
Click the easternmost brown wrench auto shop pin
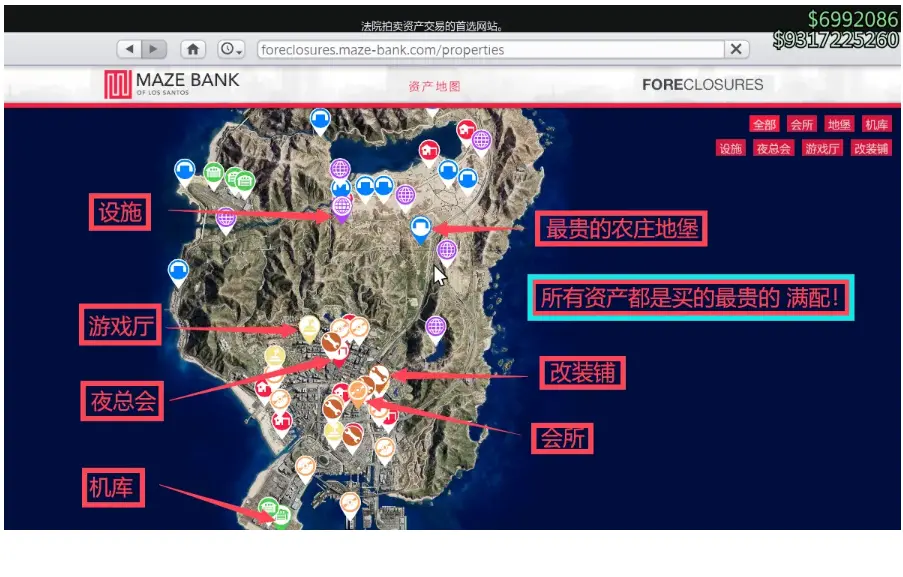379,377
